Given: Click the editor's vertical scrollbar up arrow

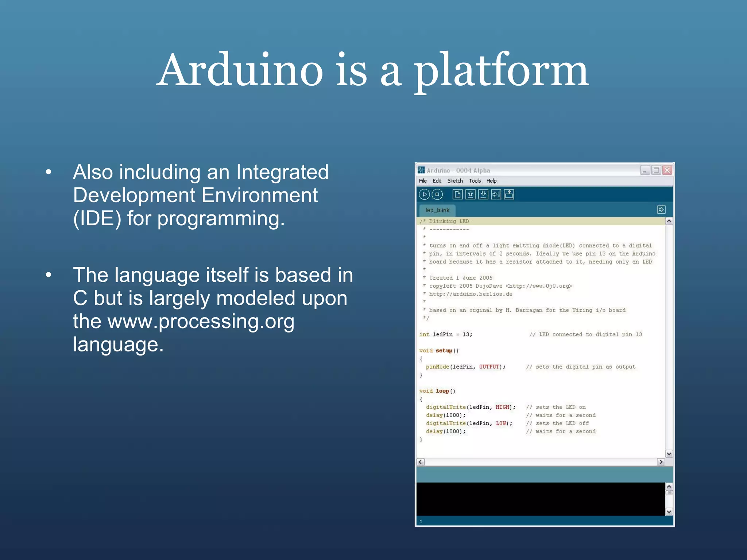Looking at the screenshot, I should (669, 221).
